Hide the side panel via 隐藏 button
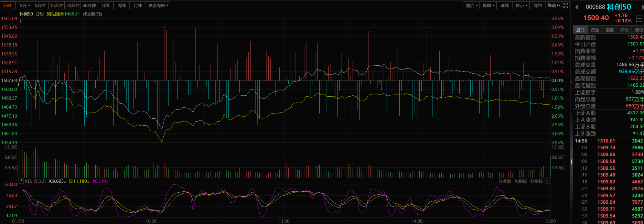644x224 pixels. [x=554, y=6]
